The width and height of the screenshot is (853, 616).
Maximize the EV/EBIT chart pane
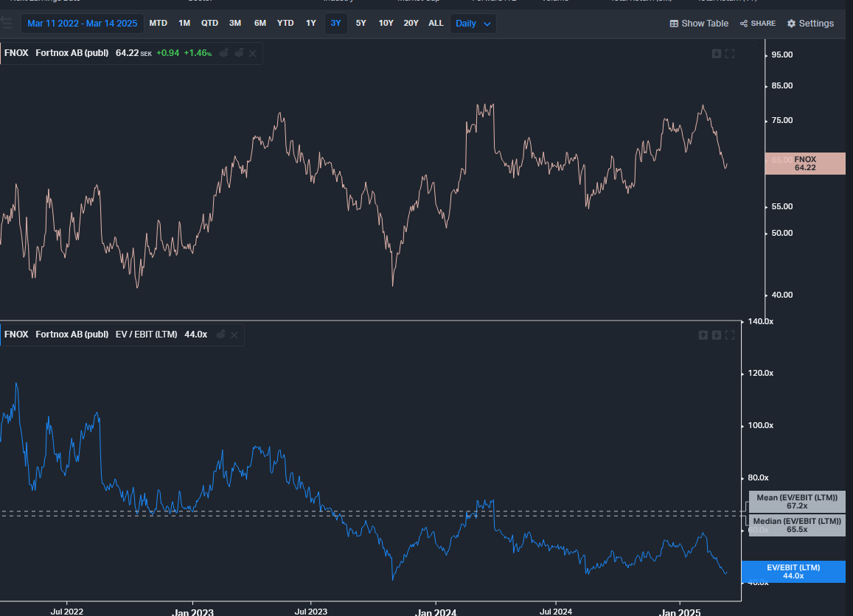coord(730,335)
